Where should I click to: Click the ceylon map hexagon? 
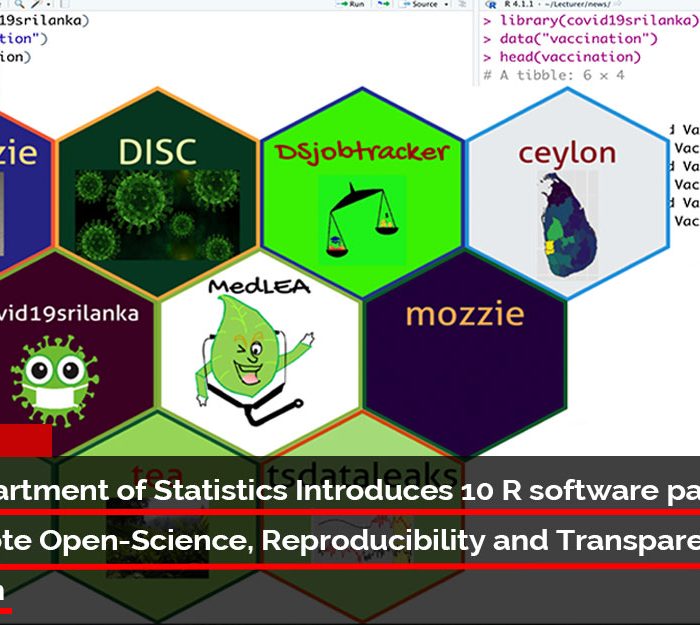[x=566, y=196]
